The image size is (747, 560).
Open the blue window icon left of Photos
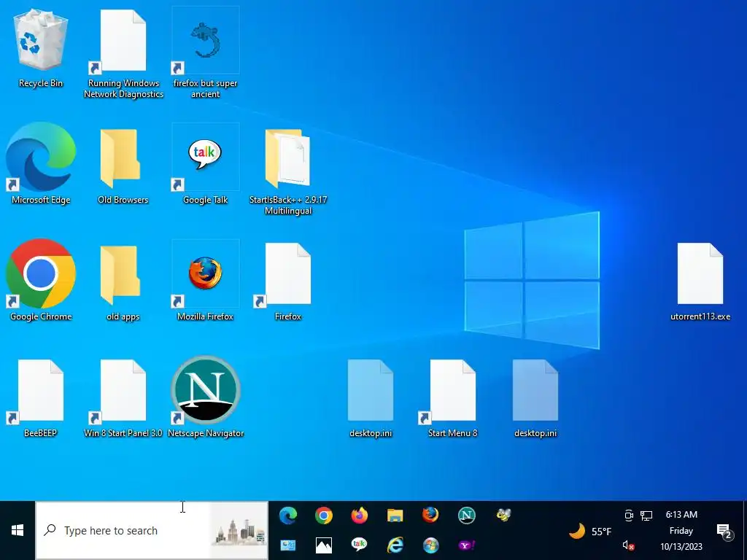[x=288, y=545]
